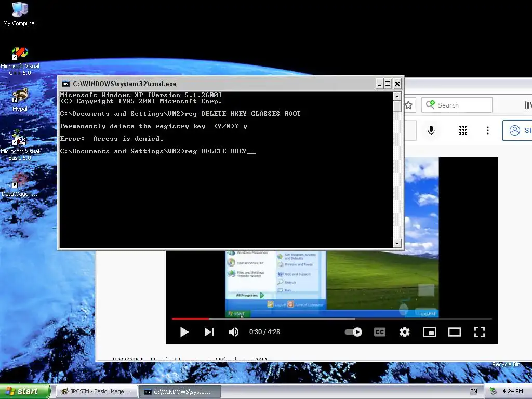Click the Start button
The height and width of the screenshot is (399, 532).
(x=25, y=391)
